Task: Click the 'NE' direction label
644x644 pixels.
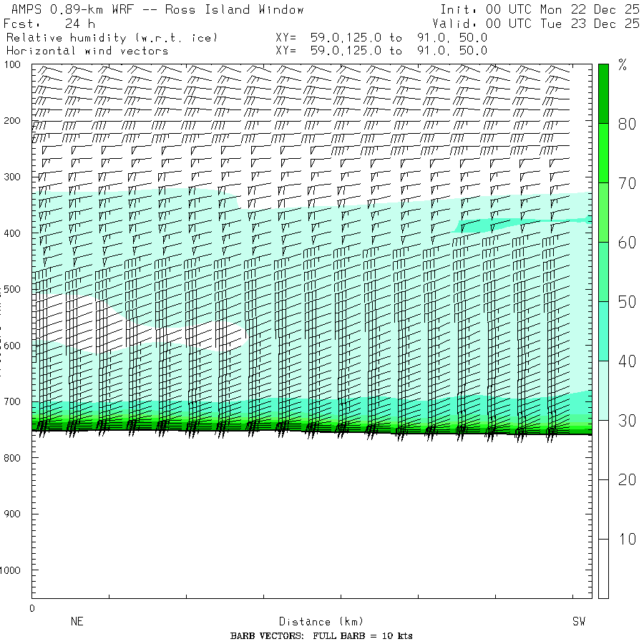Action: coord(77,621)
